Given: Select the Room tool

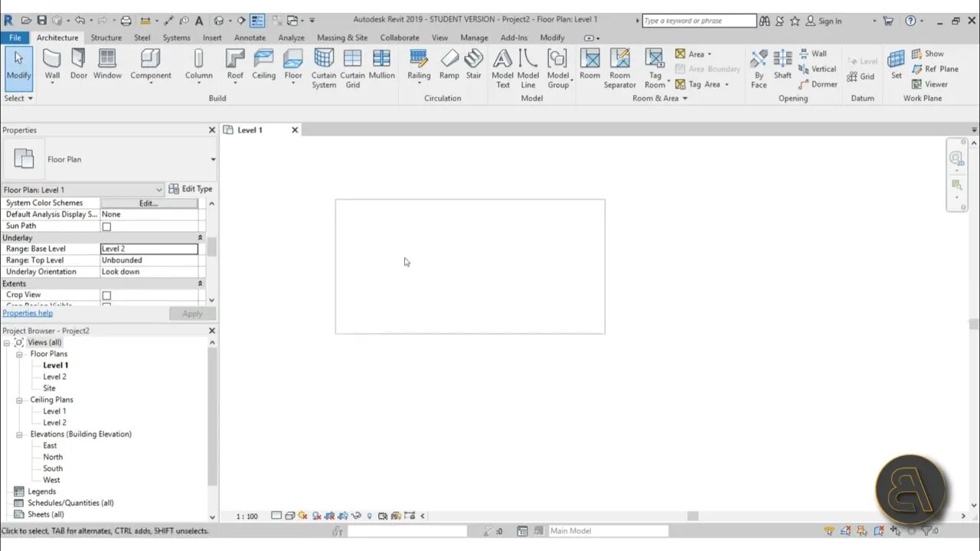Looking at the screenshot, I should click(590, 64).
